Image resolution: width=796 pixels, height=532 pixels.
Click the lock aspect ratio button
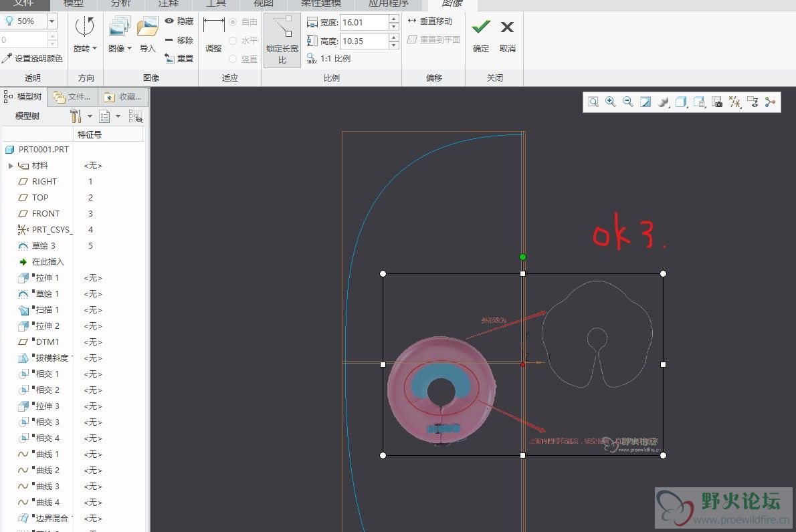point(282,40)
